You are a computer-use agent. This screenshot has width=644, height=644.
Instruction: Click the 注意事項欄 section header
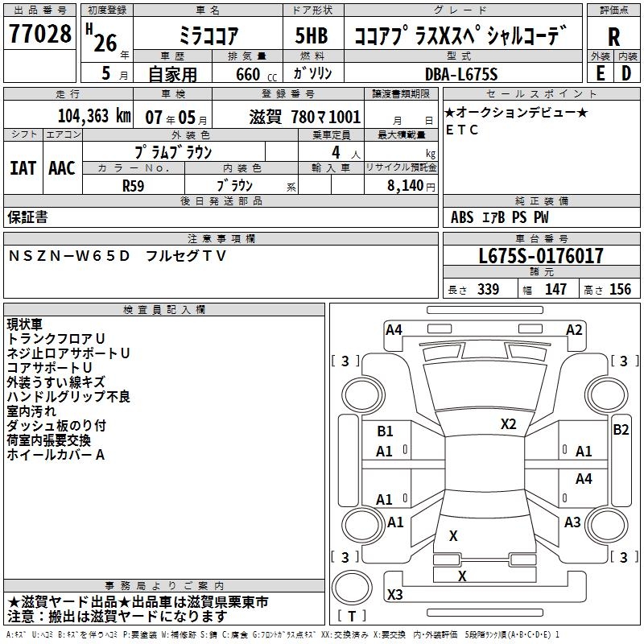pyautogui.click(x=221, y=238)
